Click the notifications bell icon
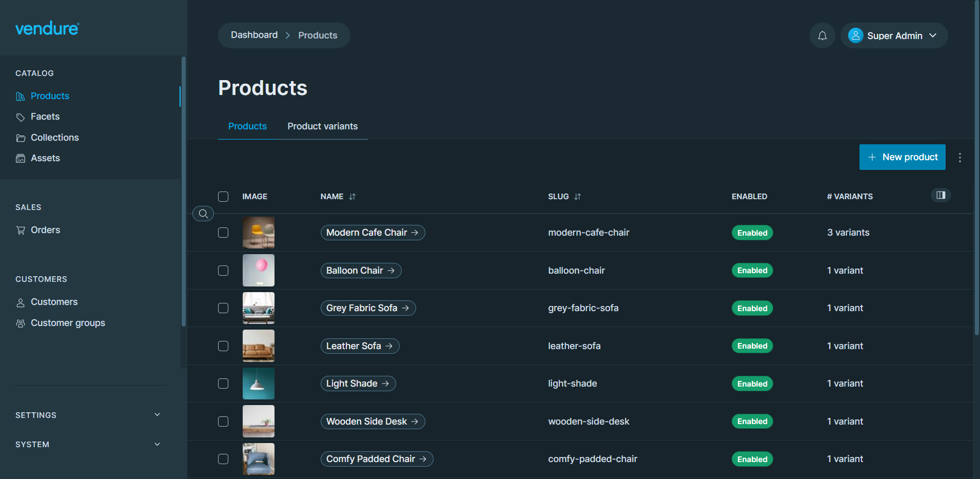Viewport: 980px width, 479px height. 822,35
